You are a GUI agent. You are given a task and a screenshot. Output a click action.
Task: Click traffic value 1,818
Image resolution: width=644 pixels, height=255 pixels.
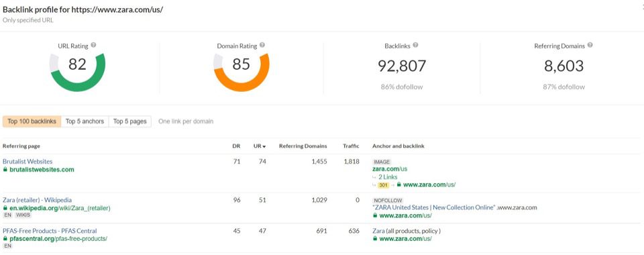352,162
